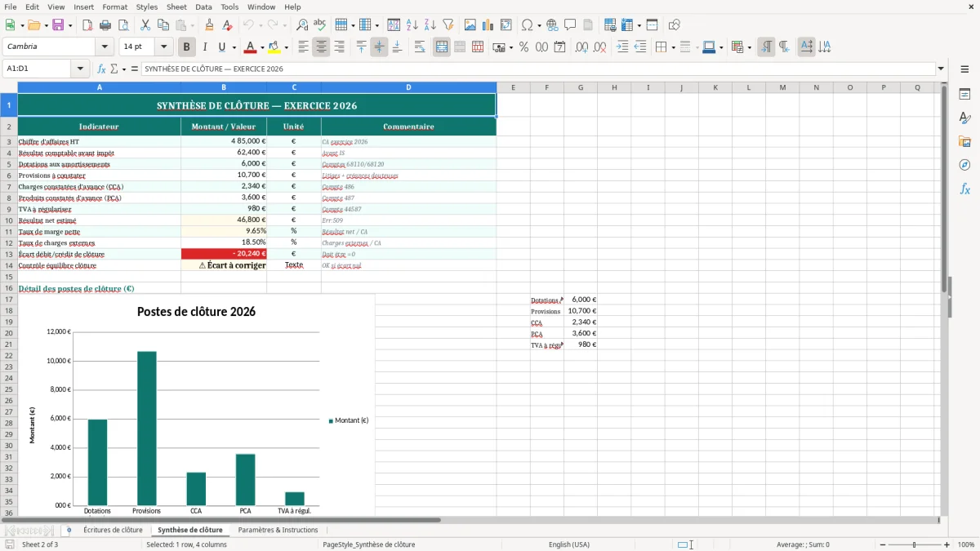Expand the Name Box A1:D1 dropdown
The height and width of the screenshot is (551, 980).
point(81,69)
